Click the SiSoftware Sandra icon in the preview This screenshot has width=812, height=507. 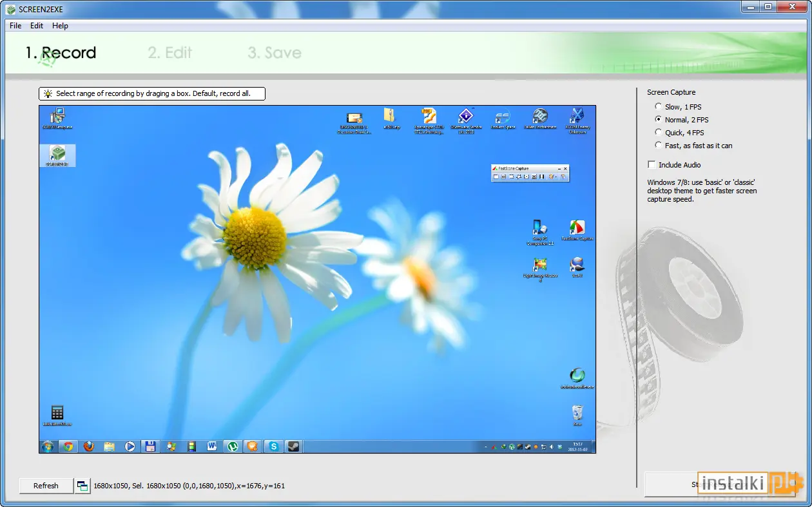click(465, 116)
